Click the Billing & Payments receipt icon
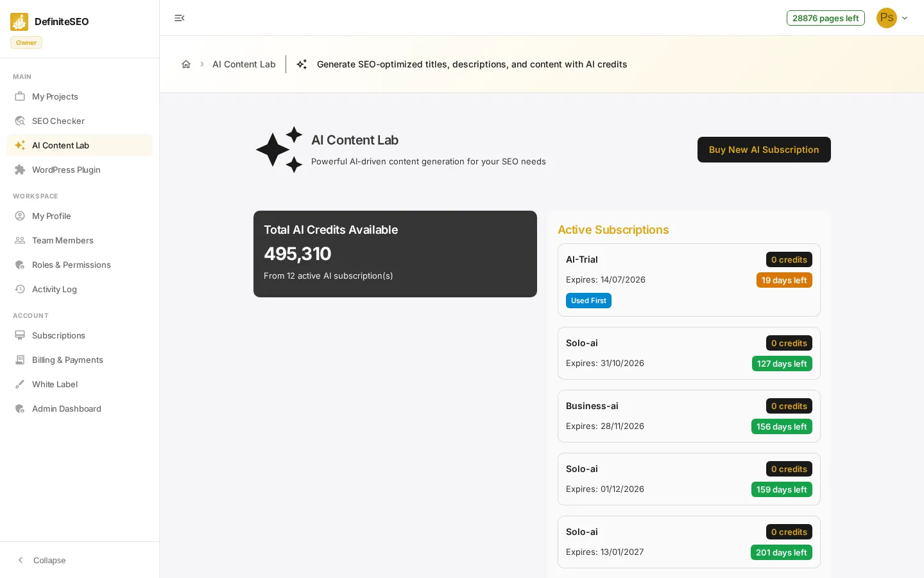The width and height of the screenshot is (924, 578). point(20,360)
